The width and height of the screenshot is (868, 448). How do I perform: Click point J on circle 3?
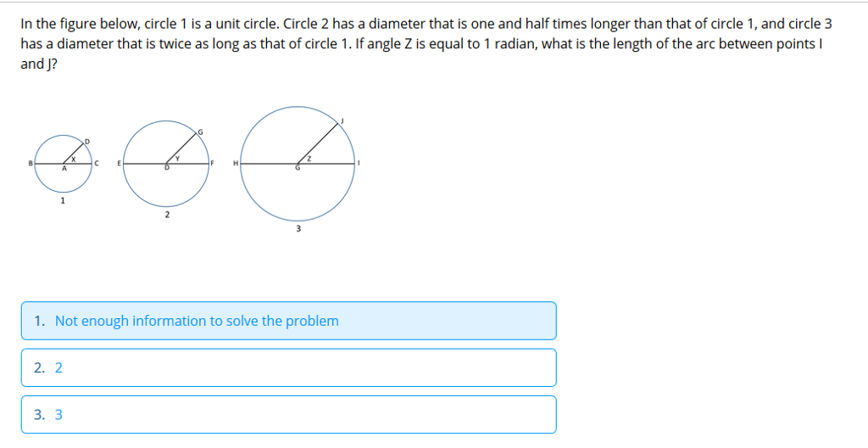[x=342, y=120]
